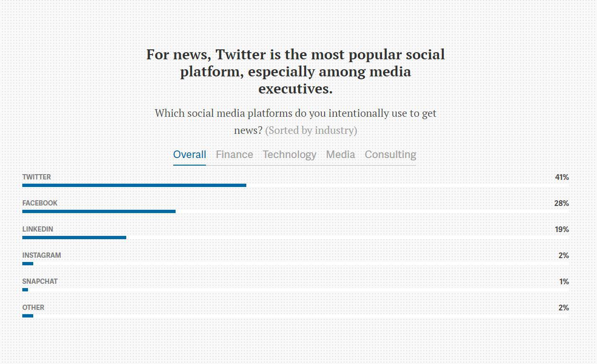Select the SNAPCHAT row label
The height and width of the screenshot is (364, 597).
[x=40, y=281]
